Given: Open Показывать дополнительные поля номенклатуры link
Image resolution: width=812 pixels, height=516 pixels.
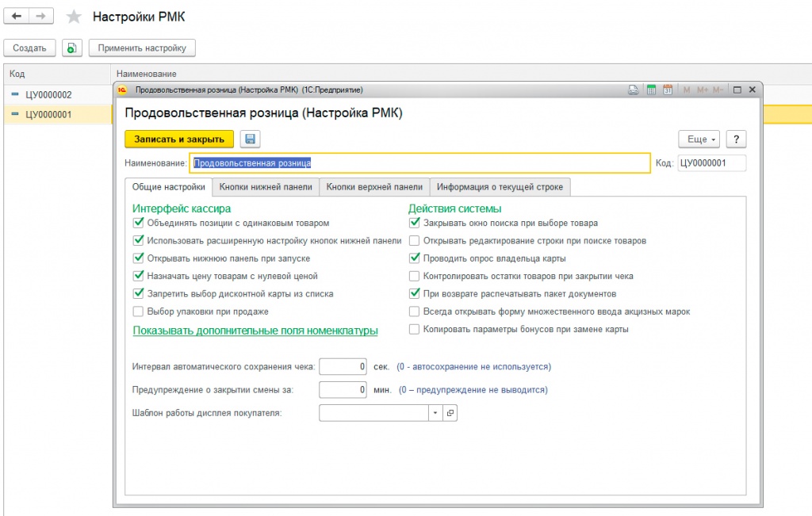Looking at the screenshot, I should 255,331.
